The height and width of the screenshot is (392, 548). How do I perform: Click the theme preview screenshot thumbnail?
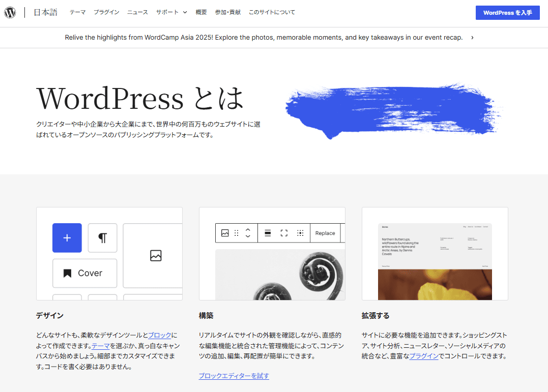pyautogui.click(x=435, y=262)
